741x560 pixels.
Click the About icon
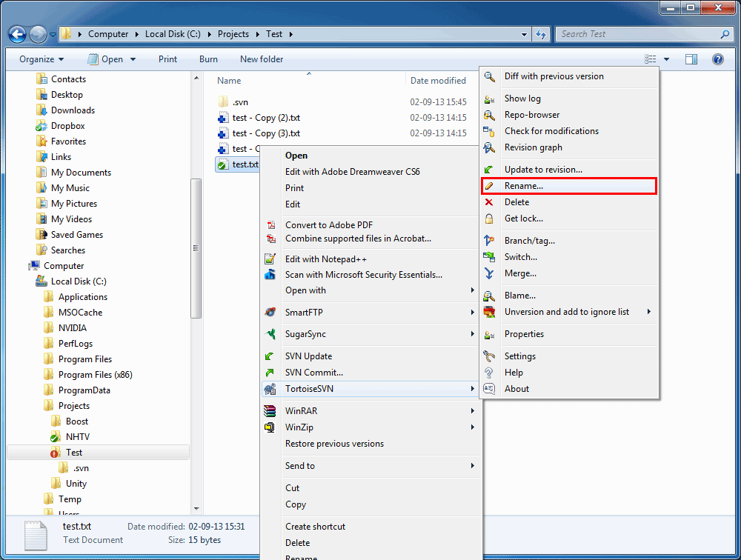pos(489,389)
